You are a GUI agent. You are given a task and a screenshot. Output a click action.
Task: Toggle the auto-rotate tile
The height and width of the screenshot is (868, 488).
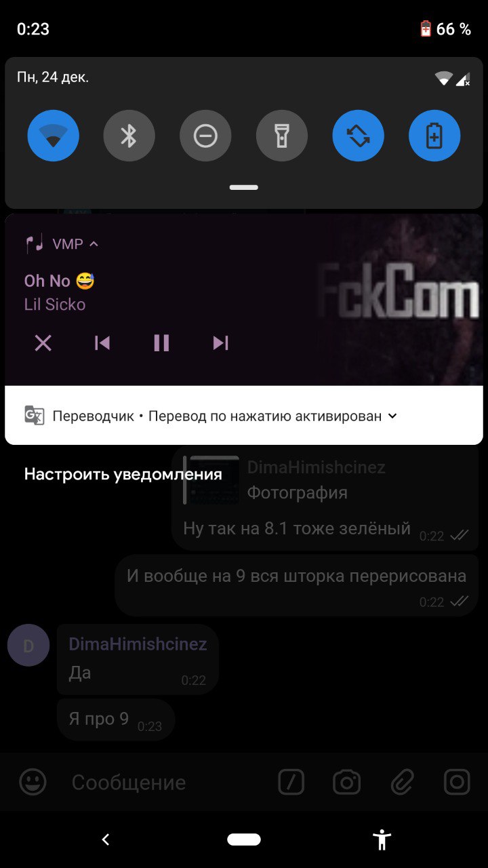359,136
